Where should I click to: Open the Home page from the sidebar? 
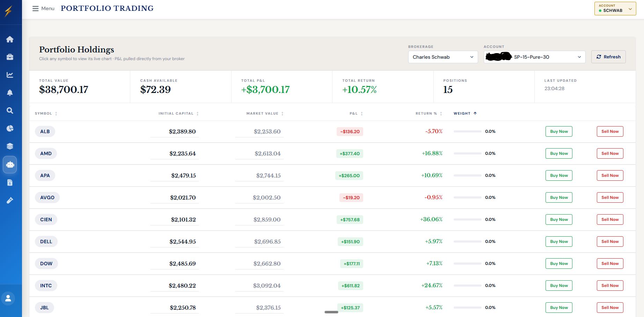point(10,39)
